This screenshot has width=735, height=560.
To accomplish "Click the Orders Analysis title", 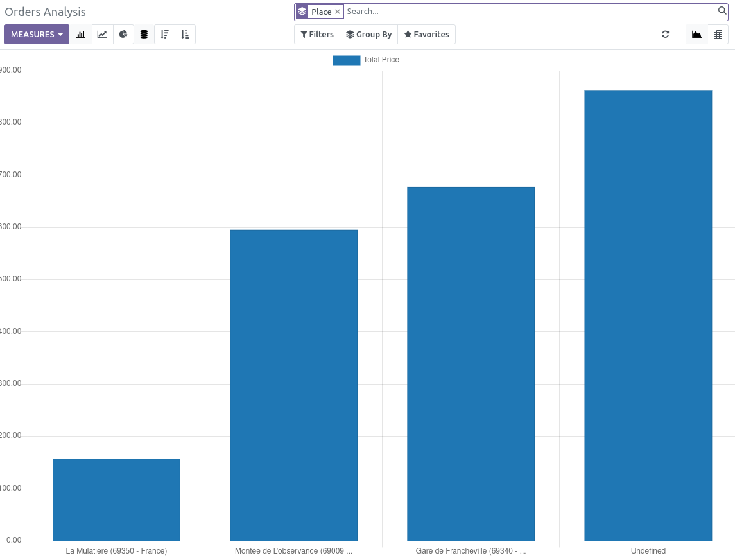I will (x=45, y=12).
